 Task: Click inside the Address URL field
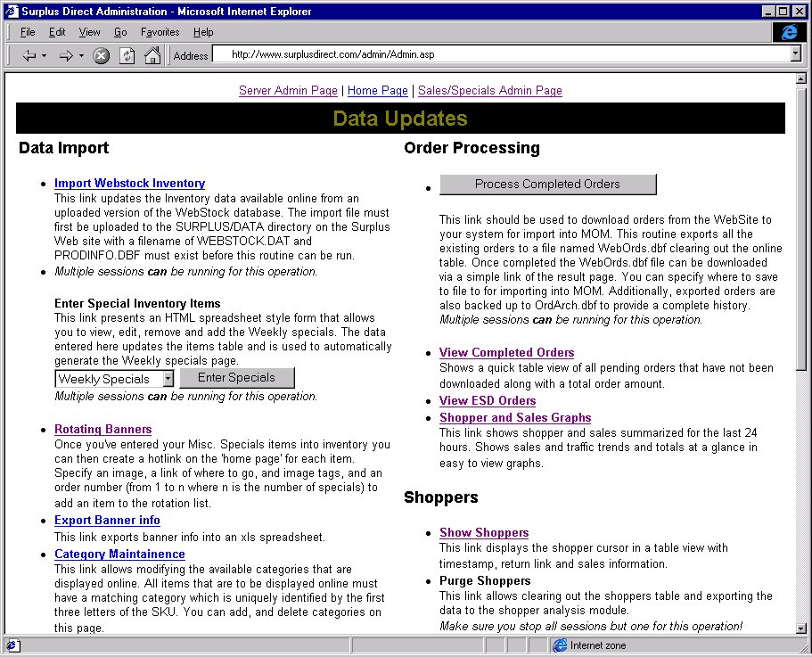(503, 53)
